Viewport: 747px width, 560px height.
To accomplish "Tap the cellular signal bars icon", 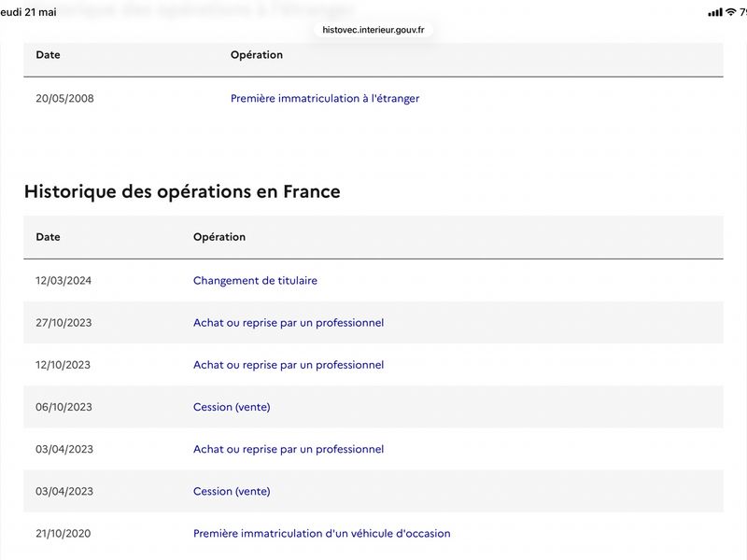I will point(715,12).
